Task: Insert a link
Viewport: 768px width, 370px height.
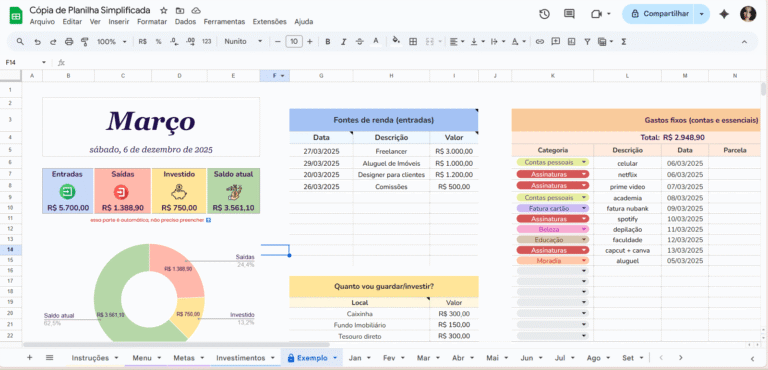Action: [x=540, y=42]
